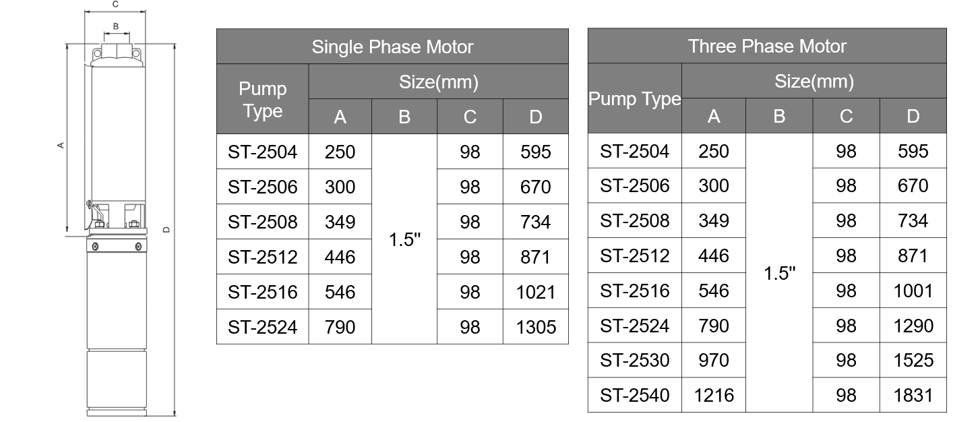Click the 1021 value for ST-2516

[x=536, y=292]
